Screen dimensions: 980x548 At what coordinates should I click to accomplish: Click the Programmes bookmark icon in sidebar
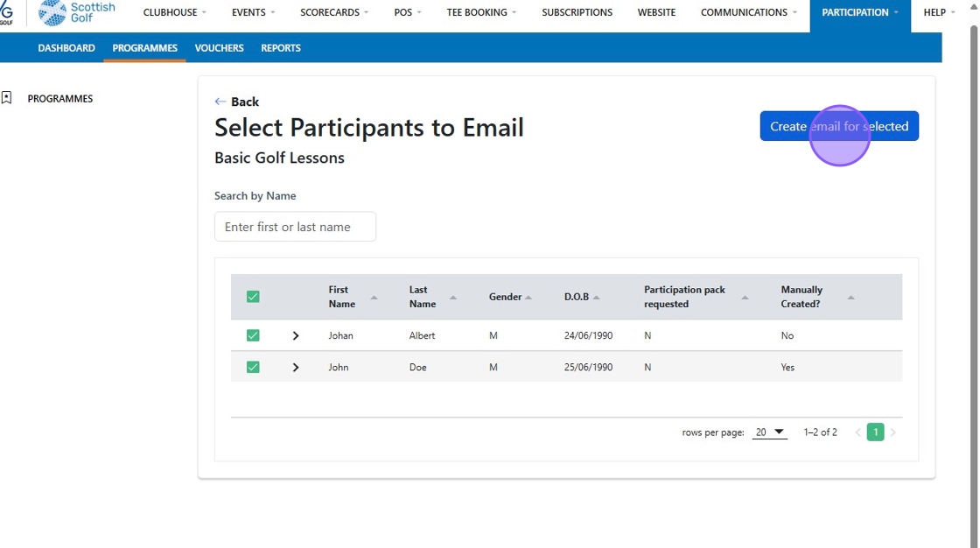point(7,98)
